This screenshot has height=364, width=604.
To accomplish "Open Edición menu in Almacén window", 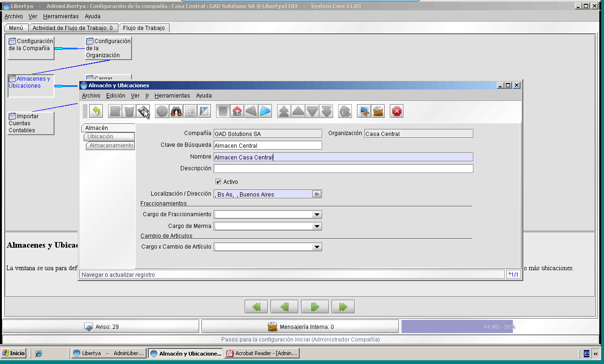I will [x=116, y=96].
